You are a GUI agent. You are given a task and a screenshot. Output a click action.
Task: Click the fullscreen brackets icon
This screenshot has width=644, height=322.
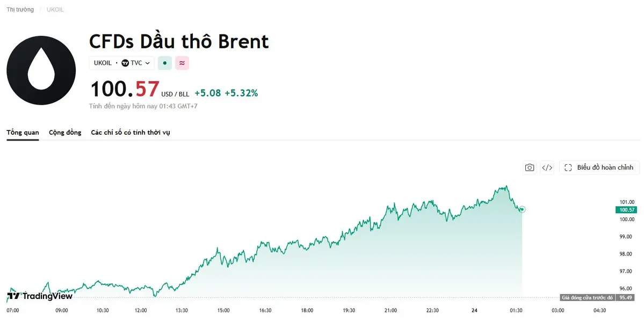click(568, 167)
